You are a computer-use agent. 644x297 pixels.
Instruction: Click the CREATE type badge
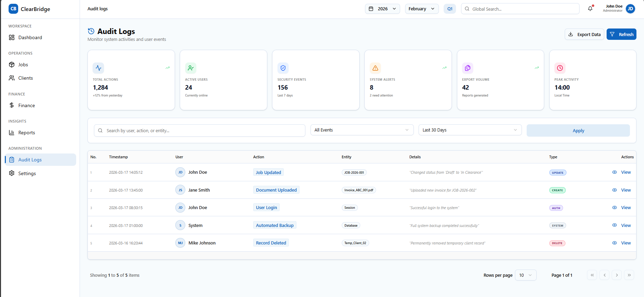click(x=557, y=190)
